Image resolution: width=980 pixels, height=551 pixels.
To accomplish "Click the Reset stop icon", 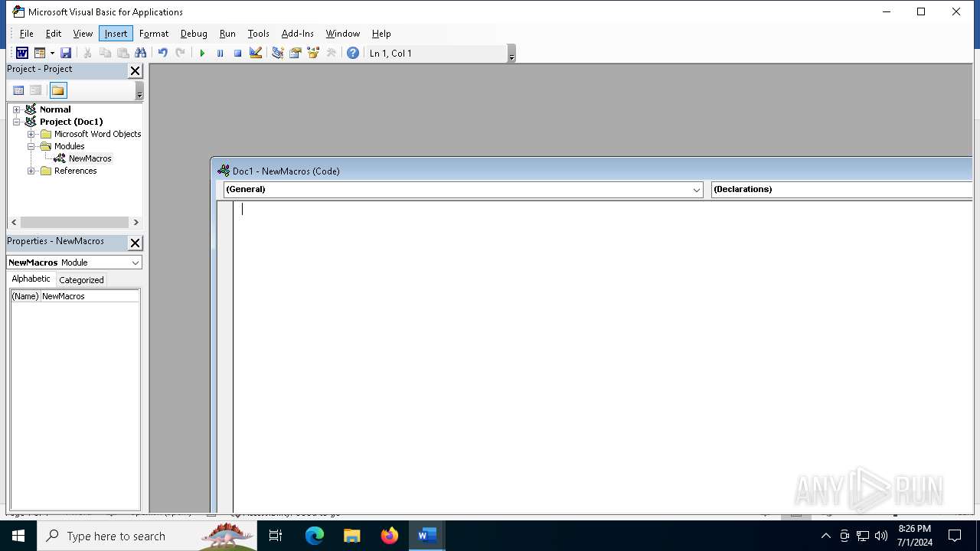I will [237, 53].
